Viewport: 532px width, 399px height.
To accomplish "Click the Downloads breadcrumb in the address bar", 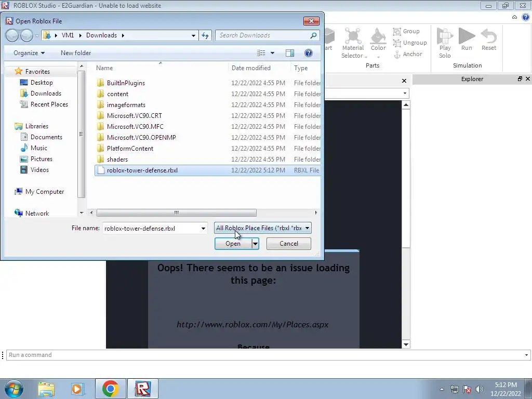I will tap(101, 35).
